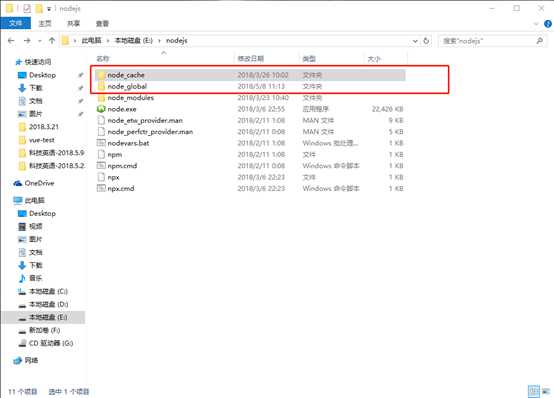The image size is (554, 398).
Task: Go forward with the right arrow button
Action: (27, 41)
